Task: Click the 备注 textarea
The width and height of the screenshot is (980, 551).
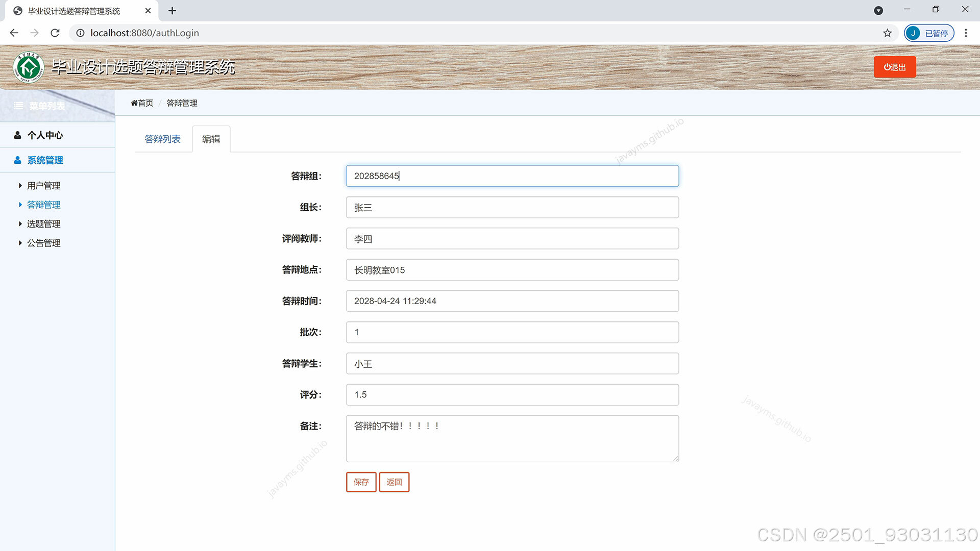Action: coord(512,439)
